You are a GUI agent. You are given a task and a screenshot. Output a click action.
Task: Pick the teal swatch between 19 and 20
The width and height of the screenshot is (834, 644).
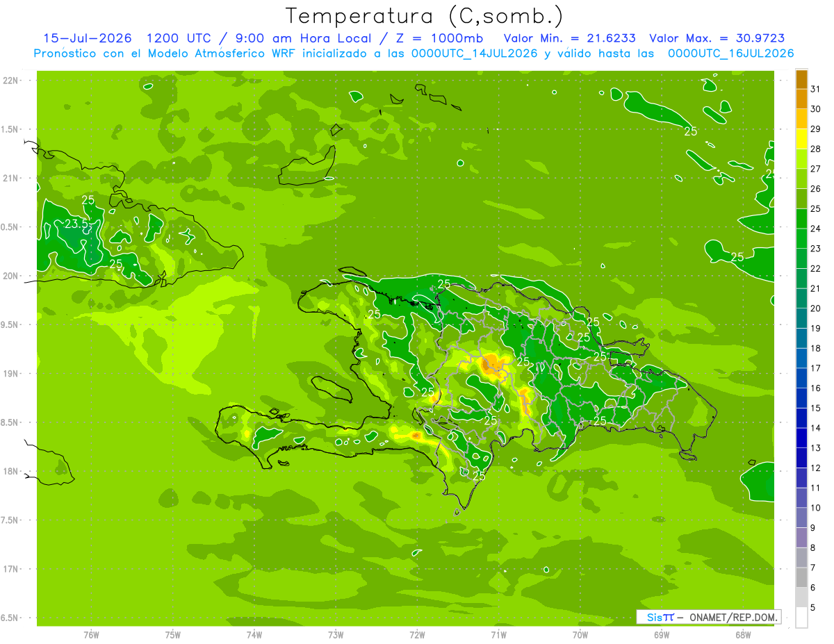(801, 318)
